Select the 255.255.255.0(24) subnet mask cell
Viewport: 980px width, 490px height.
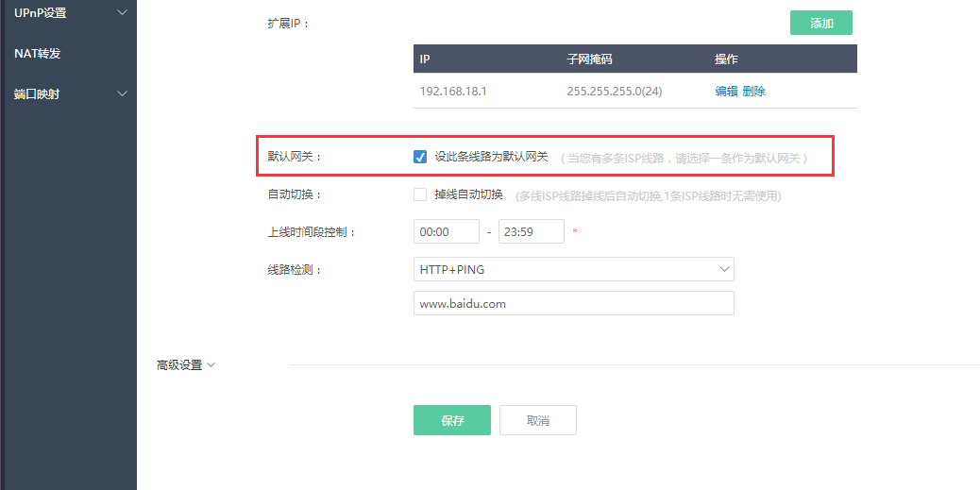point(615,92)
